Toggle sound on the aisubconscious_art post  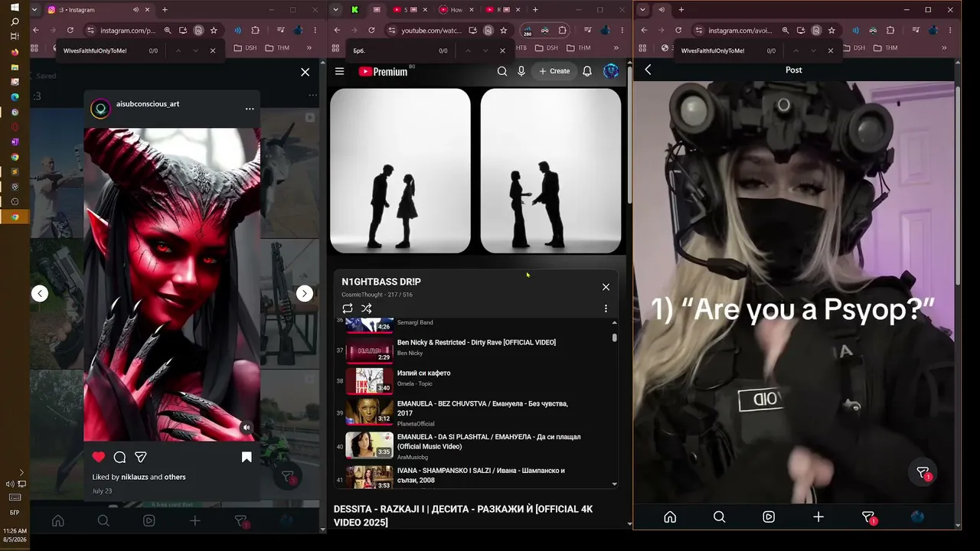click(246, 428)
